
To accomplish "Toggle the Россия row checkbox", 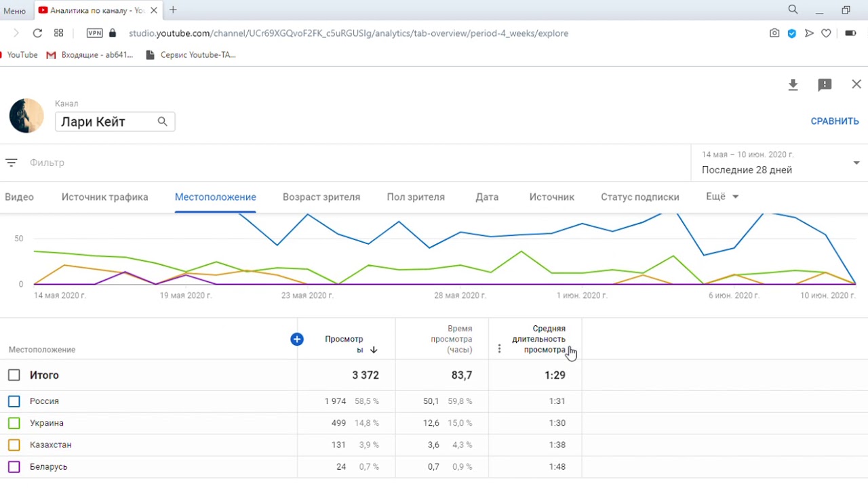I will 14,401.
